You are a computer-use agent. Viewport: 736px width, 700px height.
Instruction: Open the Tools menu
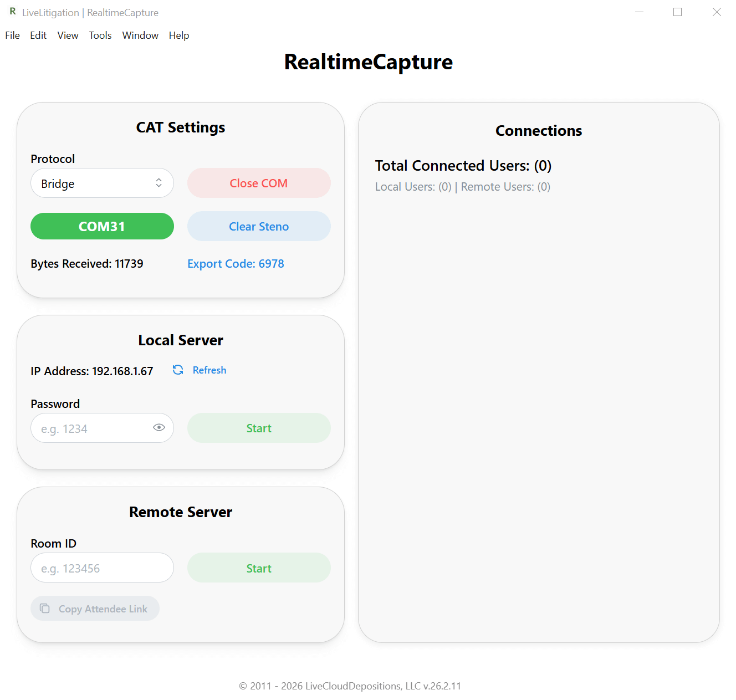(100, 35)
